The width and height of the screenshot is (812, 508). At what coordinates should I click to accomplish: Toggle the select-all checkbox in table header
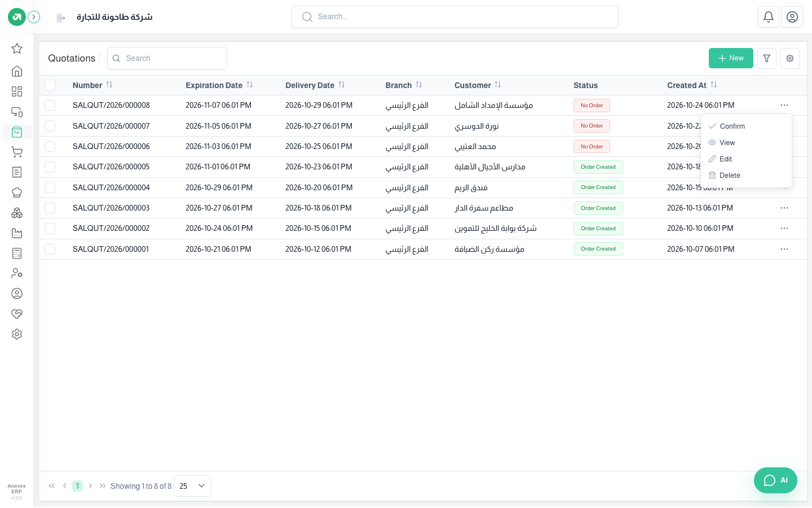[50, 85]
